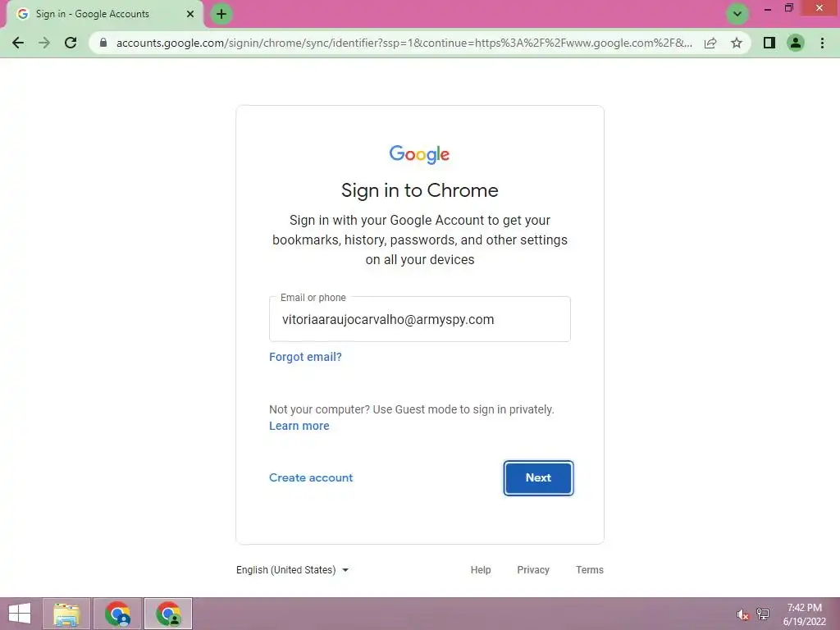Image resolution: width=840 pixels, height=630 pixels.
Task: Restore down the Chrome window
Action: tap(788, 8)
